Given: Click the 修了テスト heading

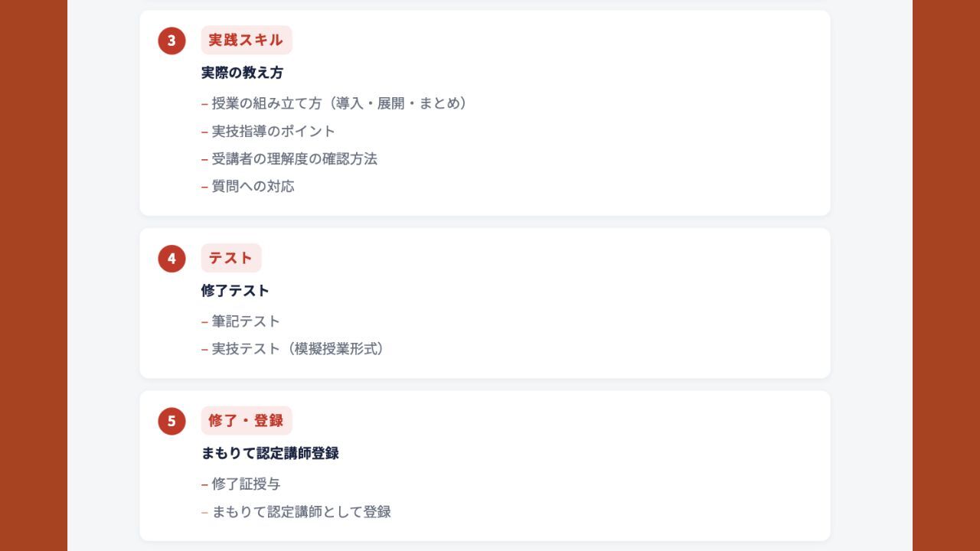Looking at the screenshot, I should point(235,291).
